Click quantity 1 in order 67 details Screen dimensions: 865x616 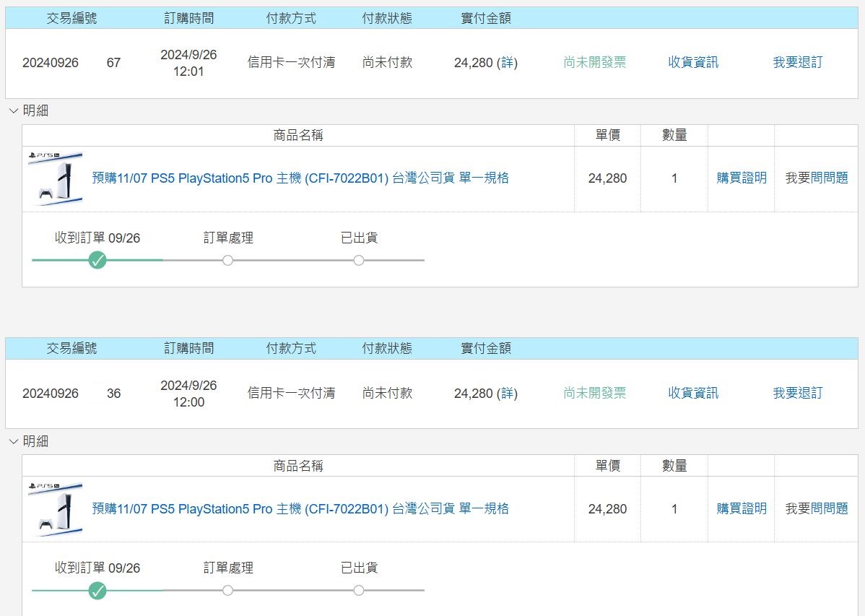click(674, 178)
